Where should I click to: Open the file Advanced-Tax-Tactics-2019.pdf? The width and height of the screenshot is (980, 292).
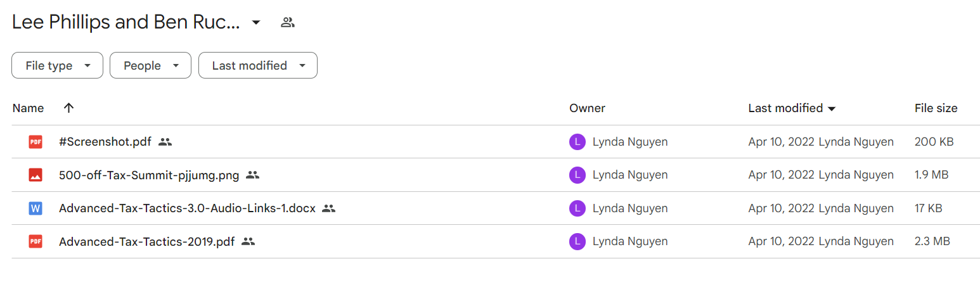[x=146, y=241]
